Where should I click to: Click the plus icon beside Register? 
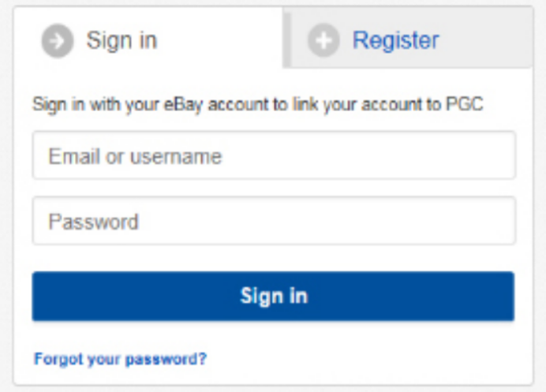[x=323, y=40]
